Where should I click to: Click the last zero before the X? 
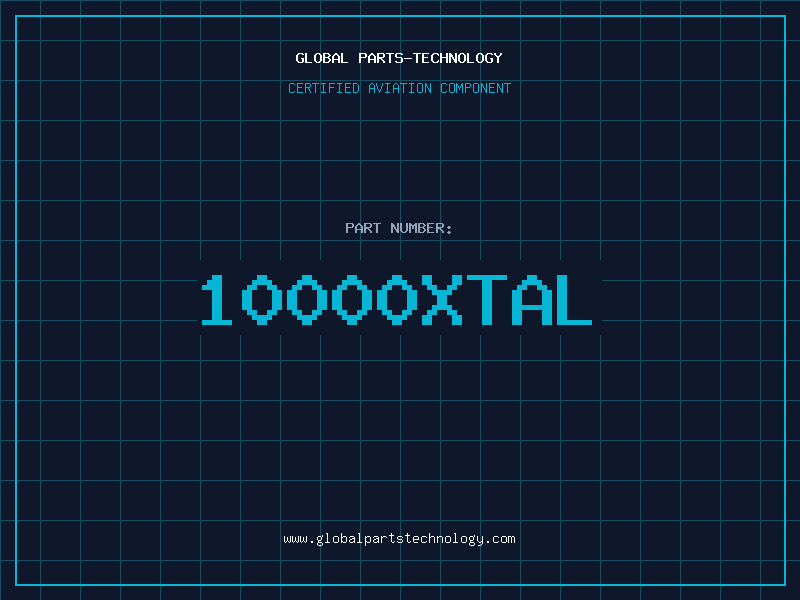398,300
